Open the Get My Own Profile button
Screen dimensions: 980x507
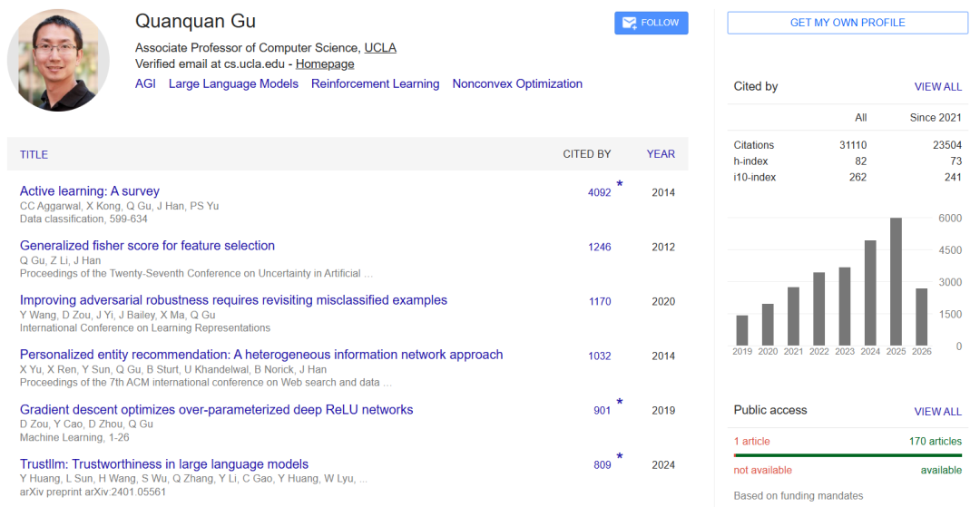[x=848, y=23]
